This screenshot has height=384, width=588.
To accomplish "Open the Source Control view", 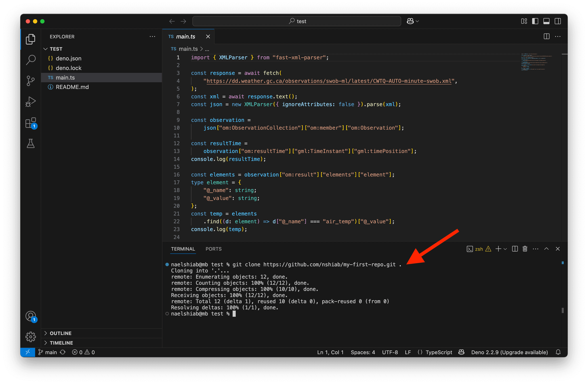I will click(x=31, y=81).
